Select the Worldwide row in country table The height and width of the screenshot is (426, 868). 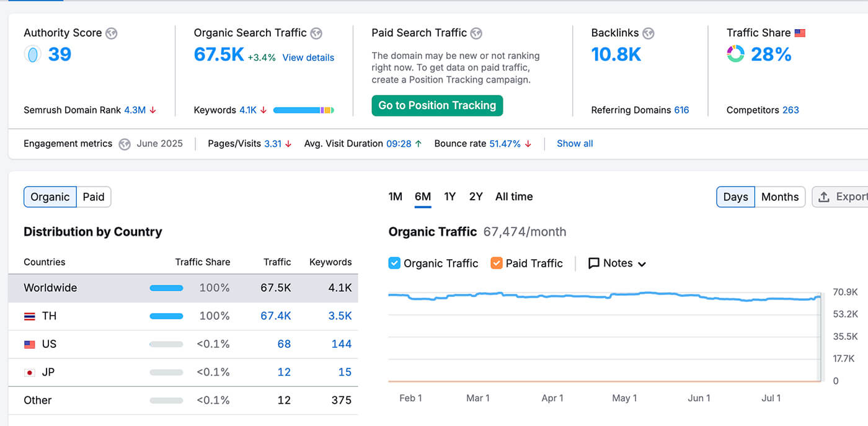183,288
